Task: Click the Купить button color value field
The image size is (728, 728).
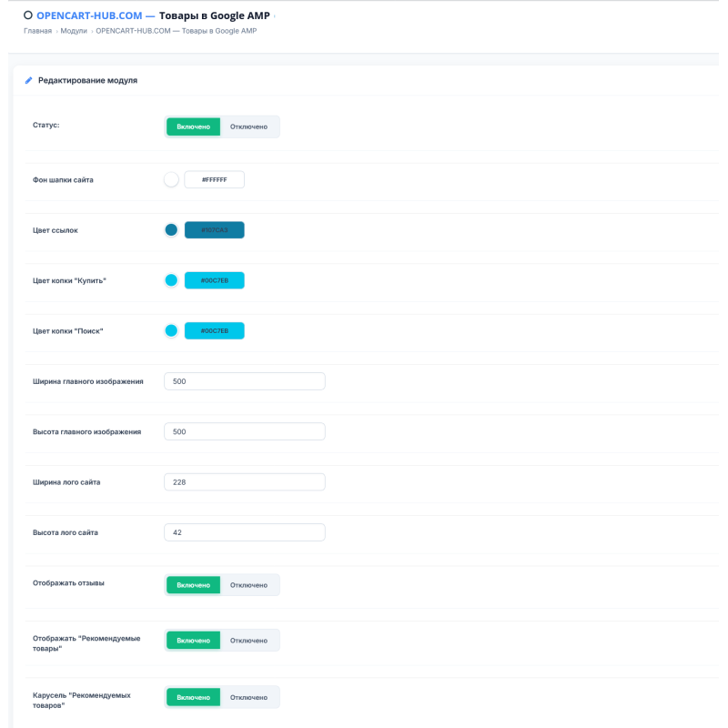Action: 215,280
